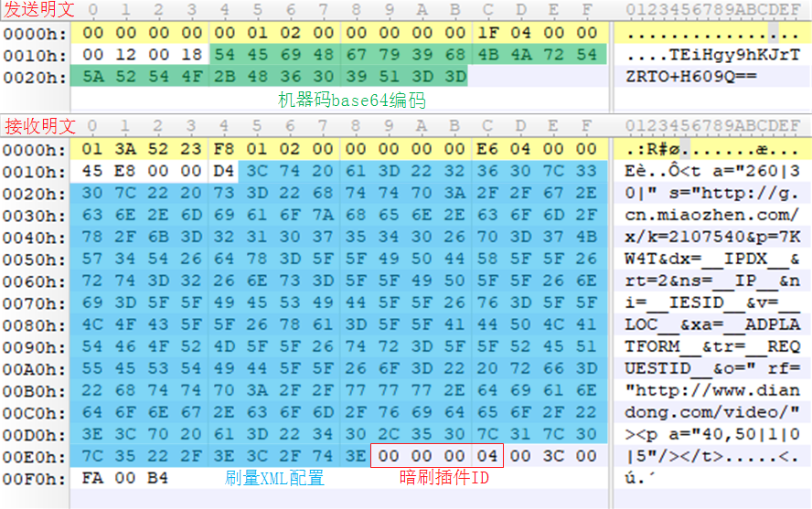Click offset 0050h row label

coord(35,260)
